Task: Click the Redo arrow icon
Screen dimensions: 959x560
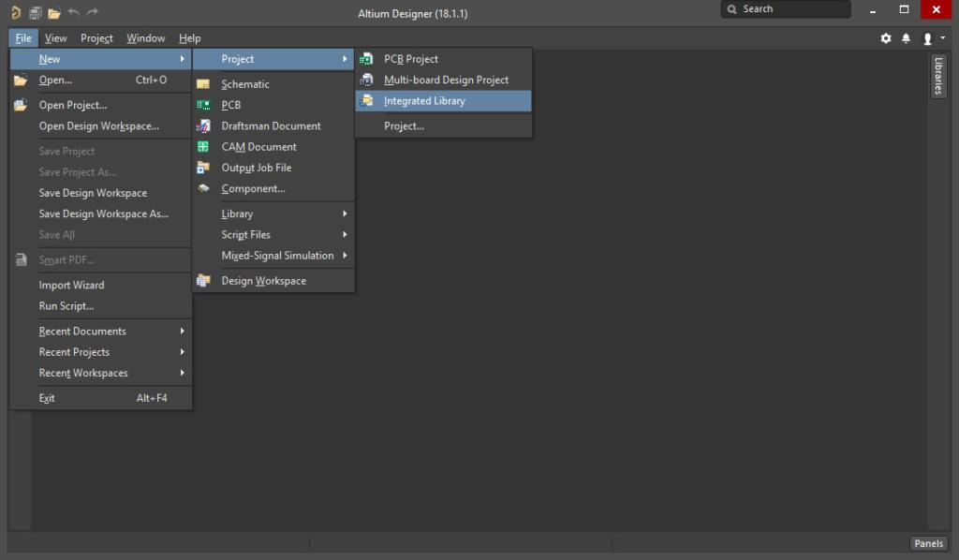Action: pyautogui.click(x=93, y=11)
